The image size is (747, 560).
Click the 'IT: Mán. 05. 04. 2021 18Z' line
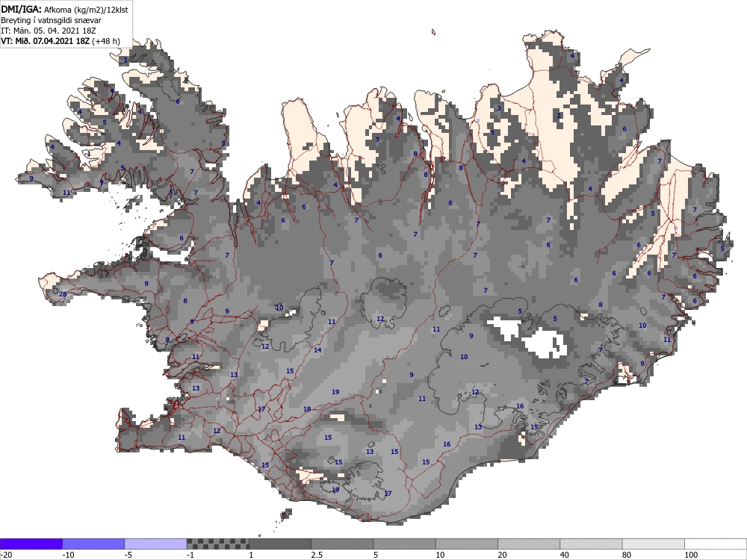pyautogui.click(x=49, y=31)
